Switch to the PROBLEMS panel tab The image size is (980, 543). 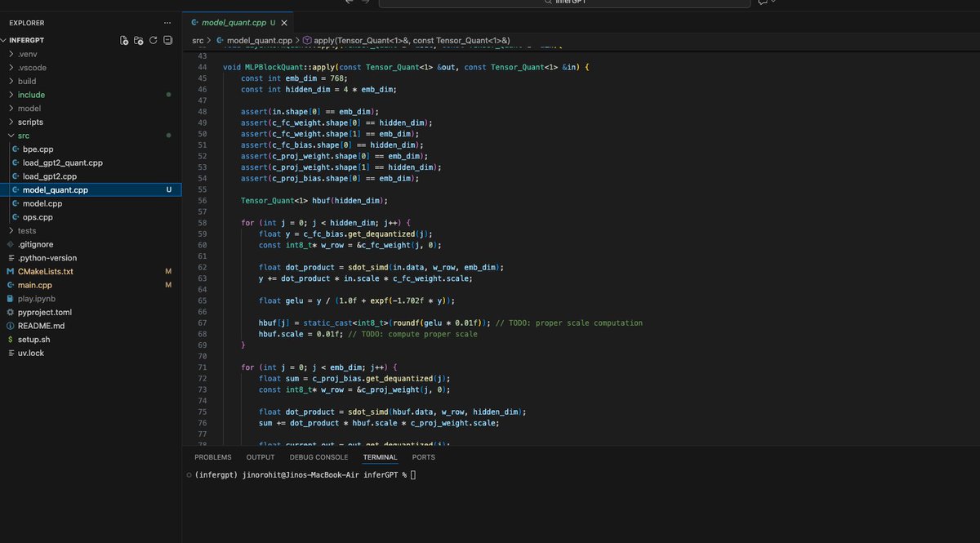(x=213, y=457)
